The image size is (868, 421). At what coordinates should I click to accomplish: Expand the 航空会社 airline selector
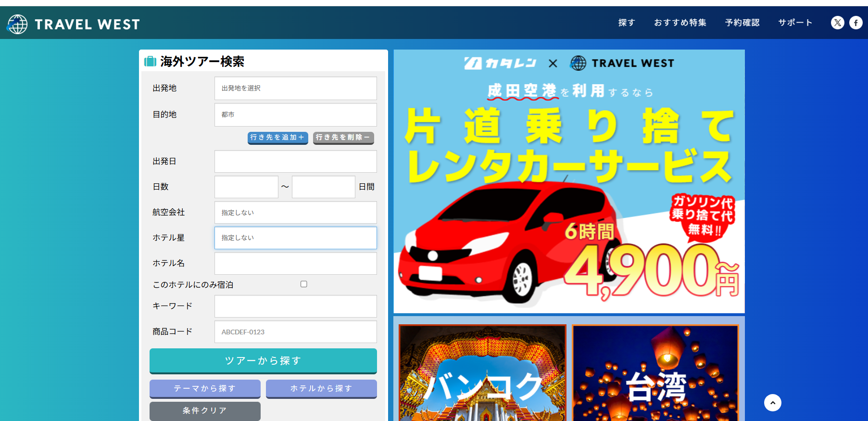point(295,212)
